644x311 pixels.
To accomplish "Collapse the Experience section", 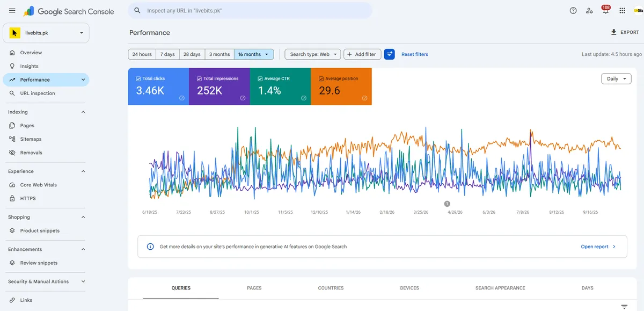I will tap(83, 171).
